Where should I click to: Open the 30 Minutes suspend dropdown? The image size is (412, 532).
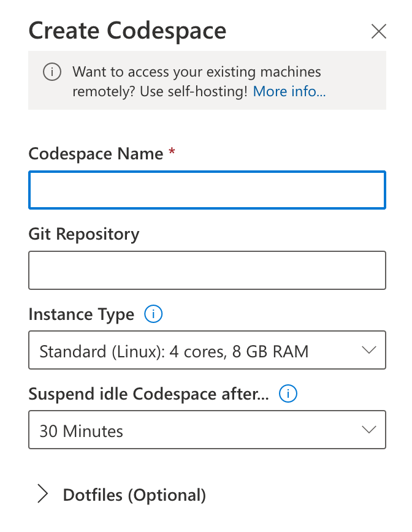pyautogui.click(x=207, y=430)
